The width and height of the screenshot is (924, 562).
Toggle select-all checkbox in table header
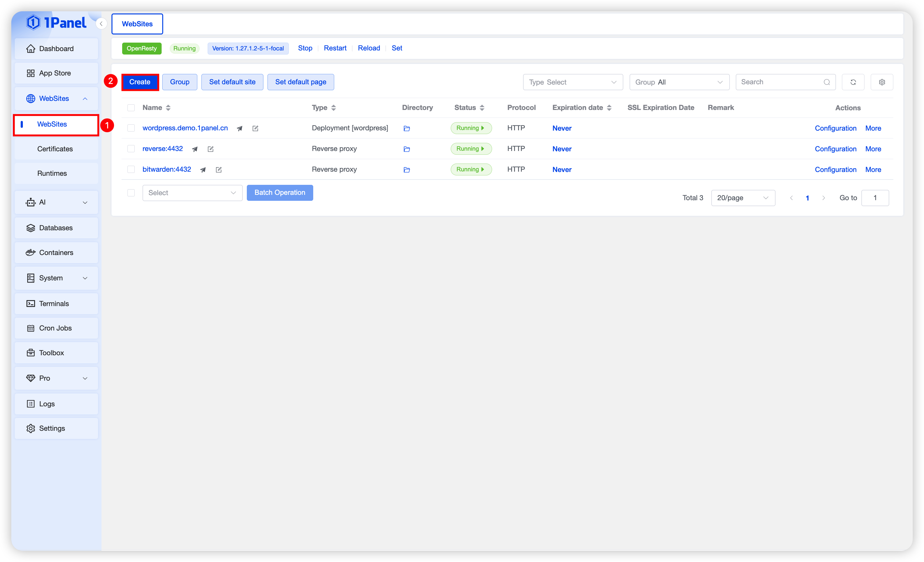coord(131,108)
